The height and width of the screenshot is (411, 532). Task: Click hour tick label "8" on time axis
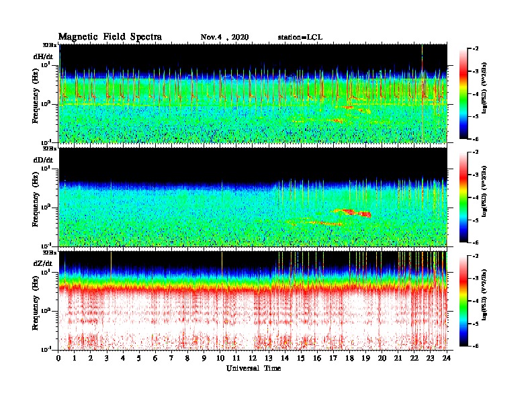[x=187, y=358]
